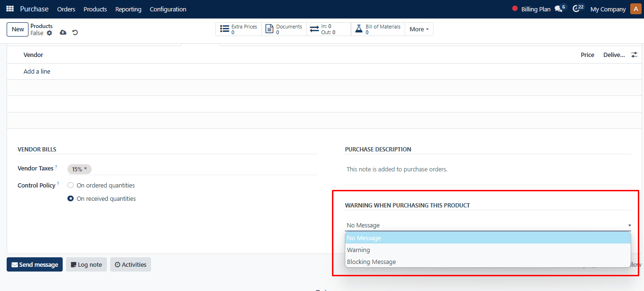Choose No Message from the dropdown list
Viewport: 644px width, 291px height.
coord(488,238)
